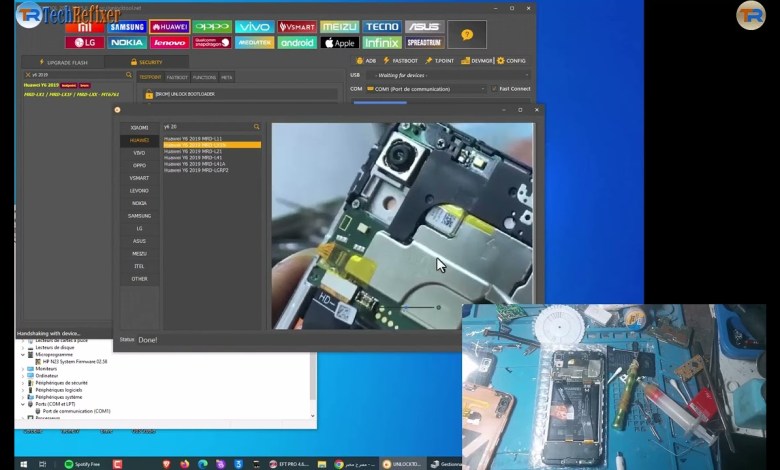
Task: Open DEVMGR device manager button
Action: click(476, 61)
